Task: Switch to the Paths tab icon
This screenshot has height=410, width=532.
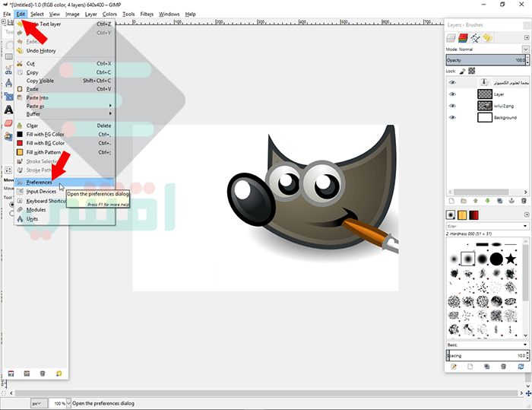Action: (475, 38)
